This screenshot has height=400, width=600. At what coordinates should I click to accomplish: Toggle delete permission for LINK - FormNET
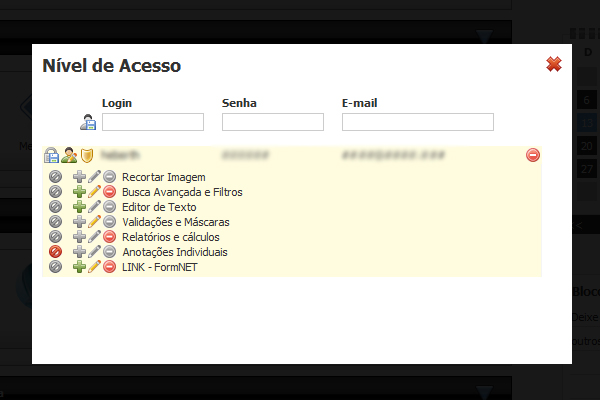(x=109, y=267)
